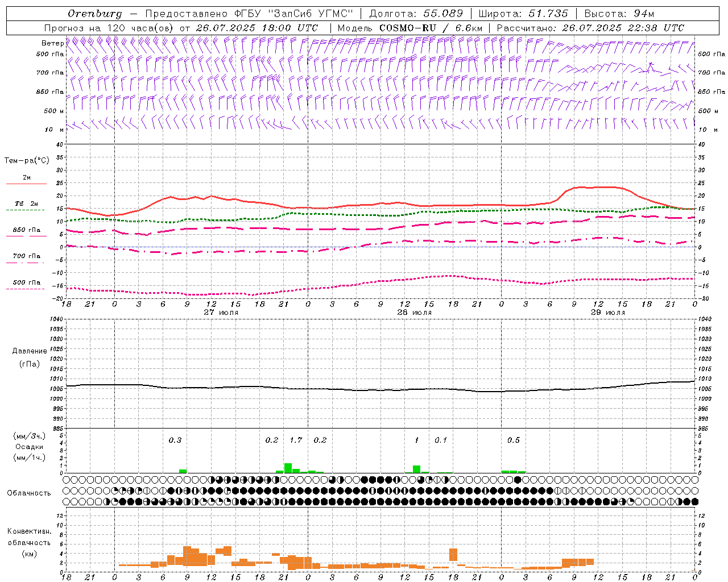This screenshot has height=582, width=728.
Task: Click the 0.1 precipitation value
Action: coord(441,440)
